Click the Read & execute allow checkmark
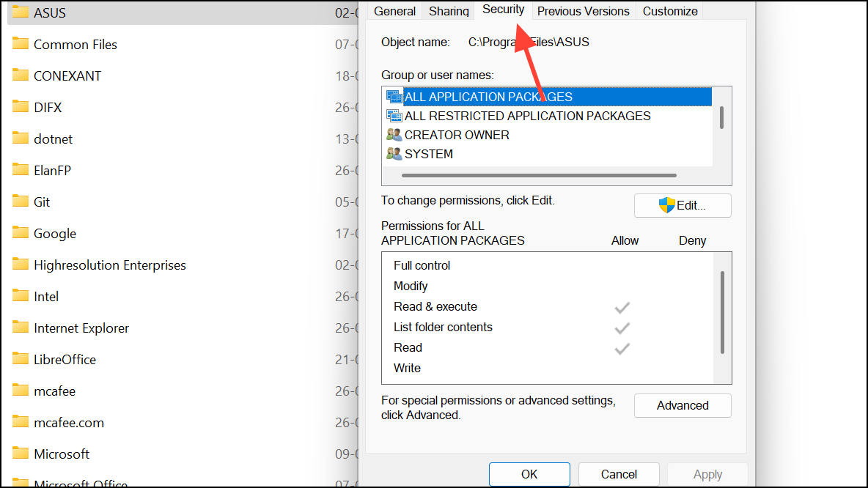This screenshot has width=868, height=488. [622, 308]
